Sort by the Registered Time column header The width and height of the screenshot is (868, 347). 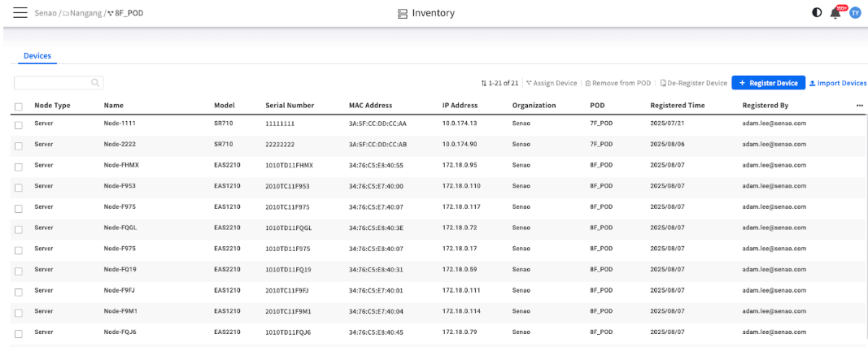pos(678,105)
